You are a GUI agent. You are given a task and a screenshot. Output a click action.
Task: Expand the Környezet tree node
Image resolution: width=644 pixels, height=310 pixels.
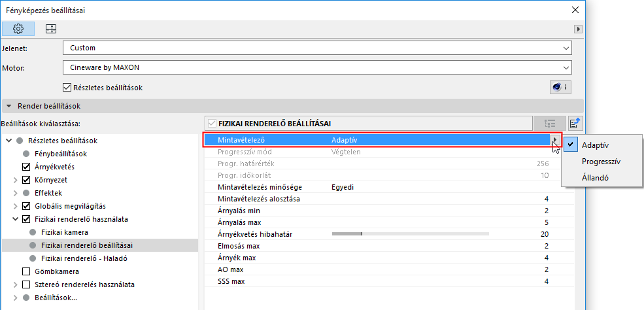[x=15, y=180]
